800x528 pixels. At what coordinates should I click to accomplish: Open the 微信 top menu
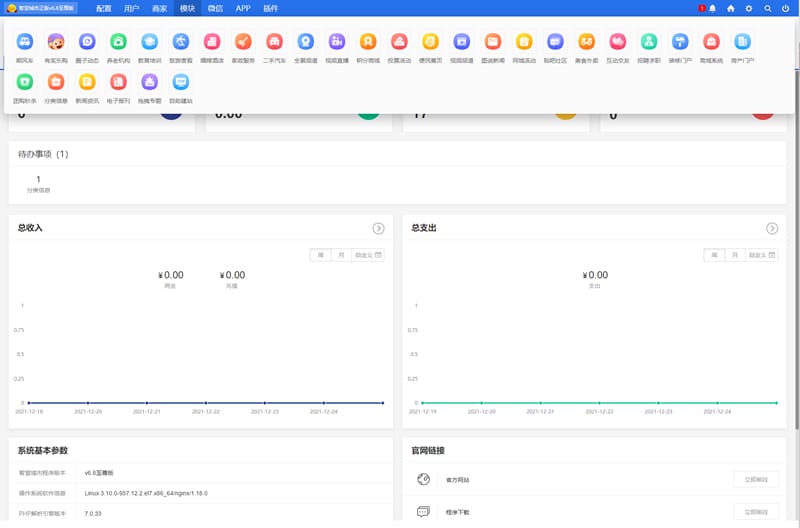point(214,8)
